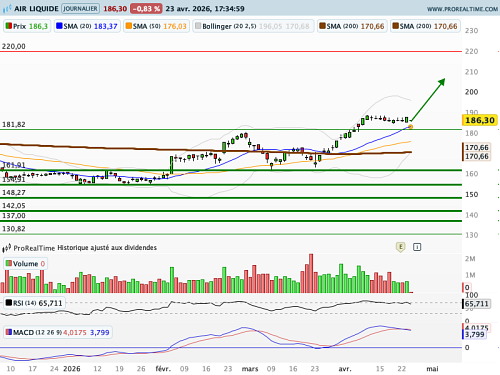500x375 pixels.
Task: Click the avr. label on time axis
Action: click(345, 369)
